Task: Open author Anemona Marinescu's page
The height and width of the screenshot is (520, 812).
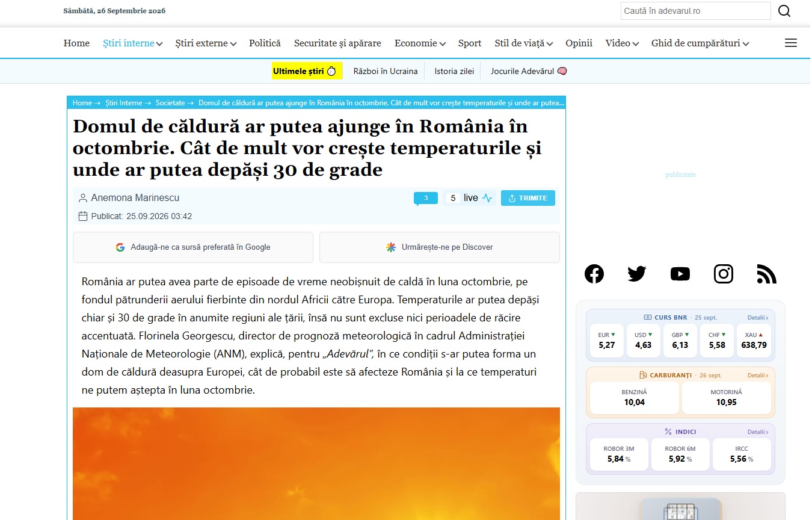Action: pos(135,198)
